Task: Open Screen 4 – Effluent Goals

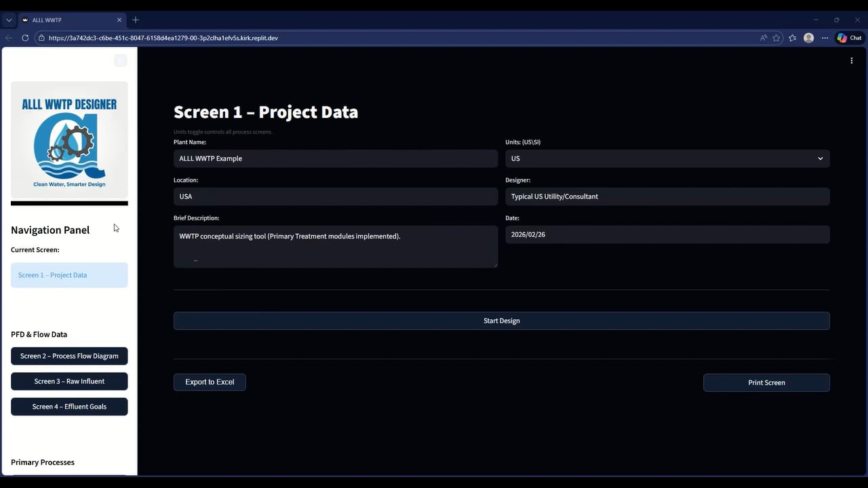Action: (x=69, y=407)
